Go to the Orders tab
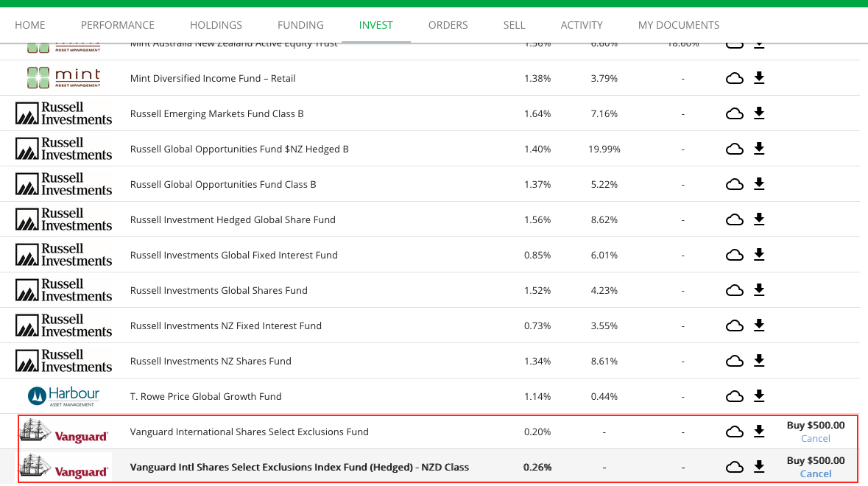The width and height of the screenshot is (868, 486). pyautogui.click(x=448, y=25)
